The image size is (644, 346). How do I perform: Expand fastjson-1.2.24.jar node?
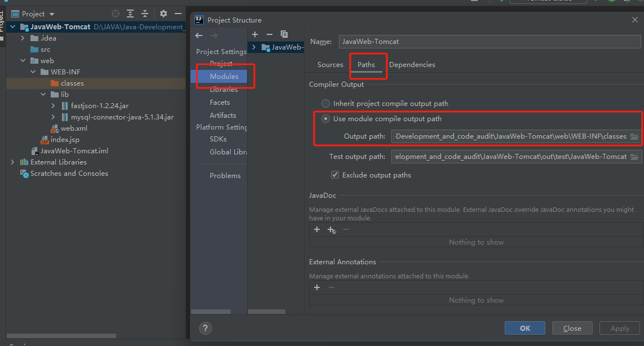pos(53,105)
